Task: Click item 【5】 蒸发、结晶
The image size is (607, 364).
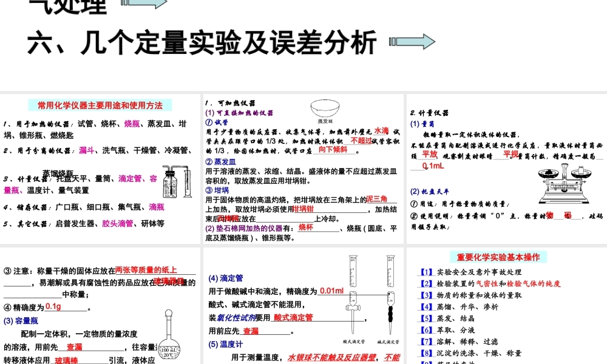Action: tap(447, 318)
